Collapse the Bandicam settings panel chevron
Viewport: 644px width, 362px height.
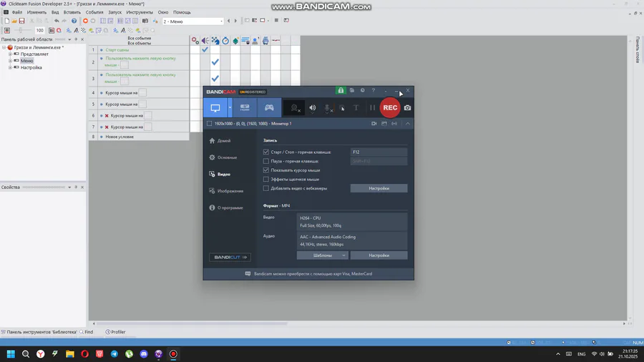408,124
